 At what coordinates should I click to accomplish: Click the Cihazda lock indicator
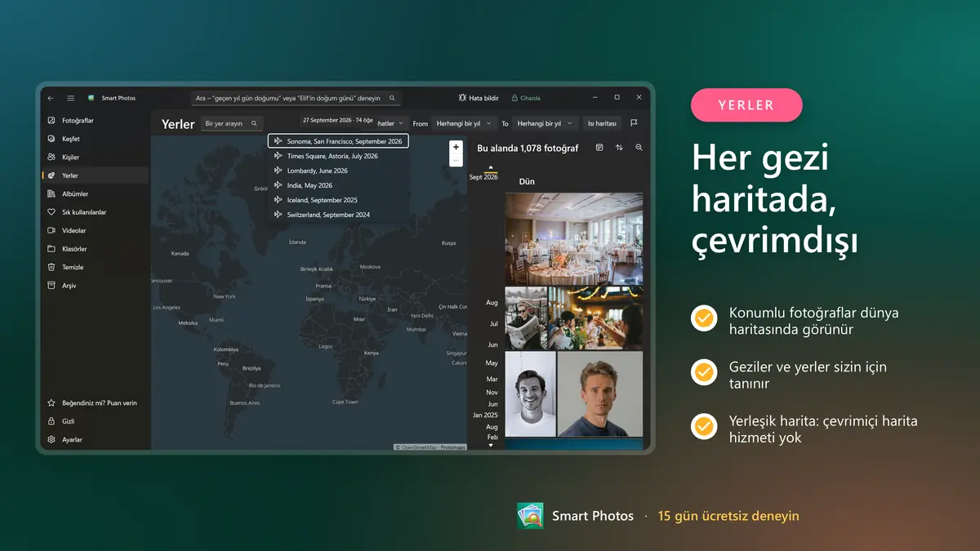(x=526, y=98)
